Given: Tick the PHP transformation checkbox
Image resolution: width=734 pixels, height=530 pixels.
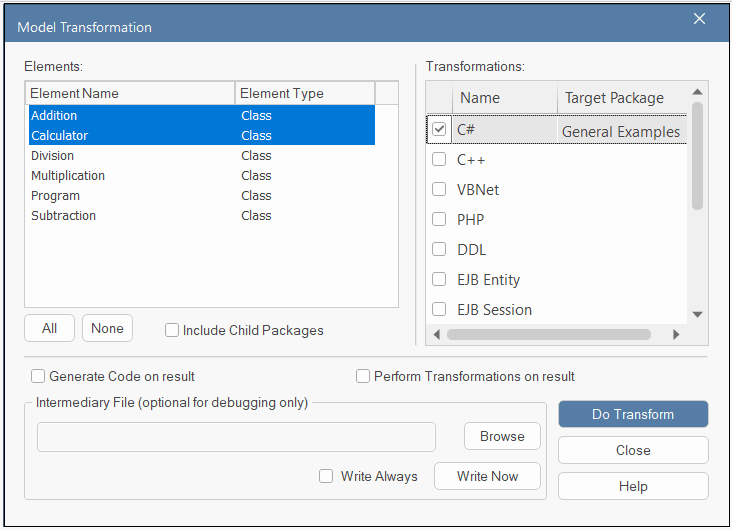Looking at the screenshot, I should (x=439, y=219).
